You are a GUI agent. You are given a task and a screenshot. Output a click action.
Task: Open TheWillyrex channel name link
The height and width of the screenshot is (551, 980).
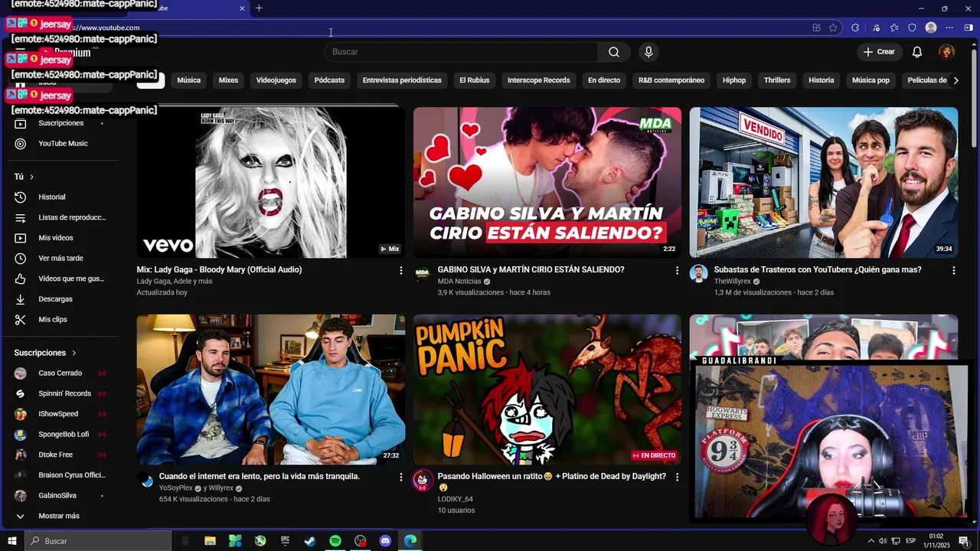[733, 282]
